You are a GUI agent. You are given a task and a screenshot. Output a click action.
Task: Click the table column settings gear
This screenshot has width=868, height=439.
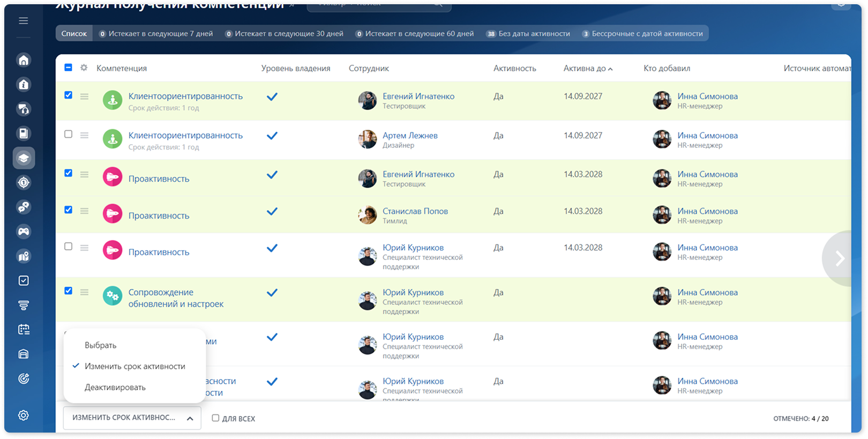coord(84,68)
